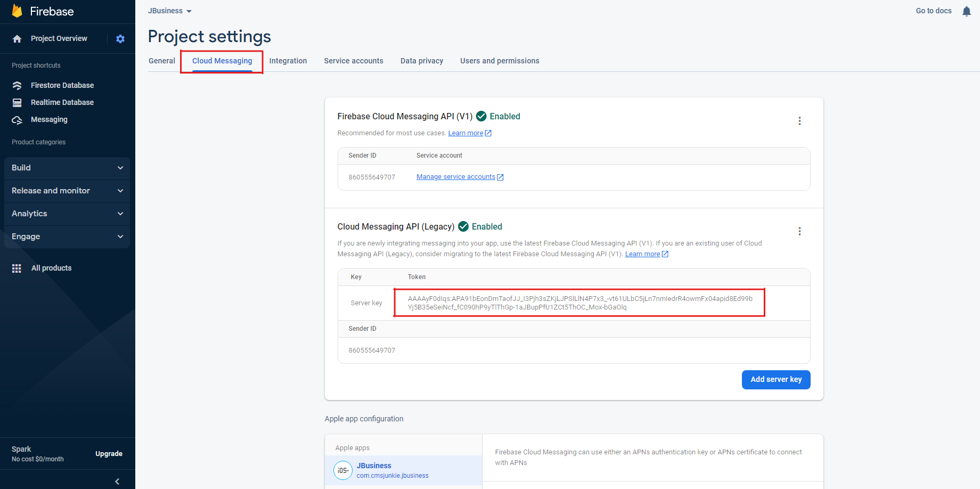Click the Firebase logo icon
The height and width of the screenshot is (489, 980).
(x=17, y=11)
